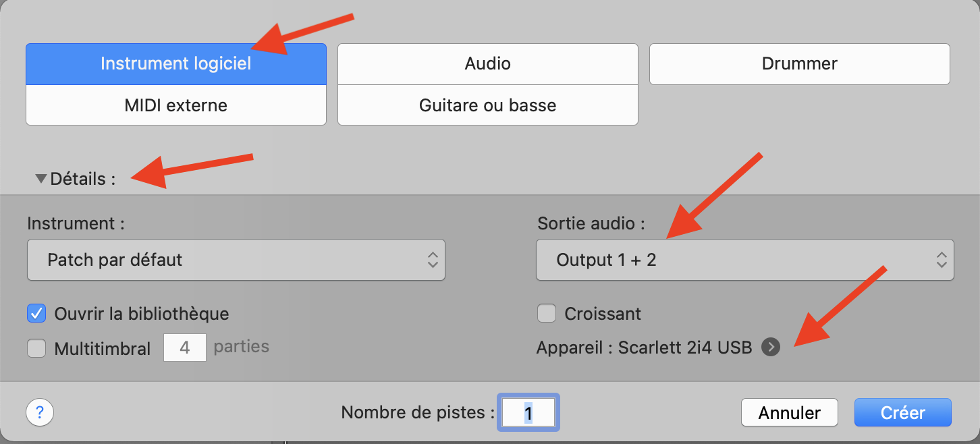Screen dimensions: 980x444
Task: Click the Annuler button
Action: click(x=789, y=412)
